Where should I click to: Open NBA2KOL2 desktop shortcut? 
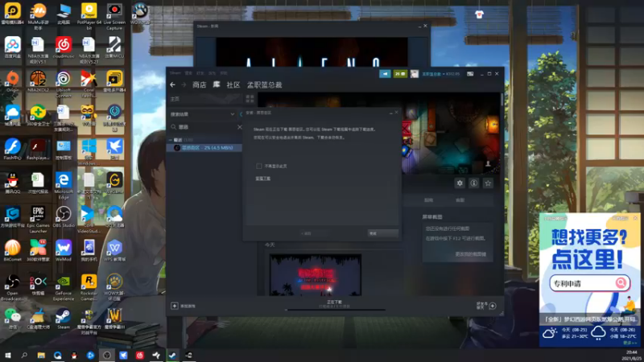(x=38, y=81)
